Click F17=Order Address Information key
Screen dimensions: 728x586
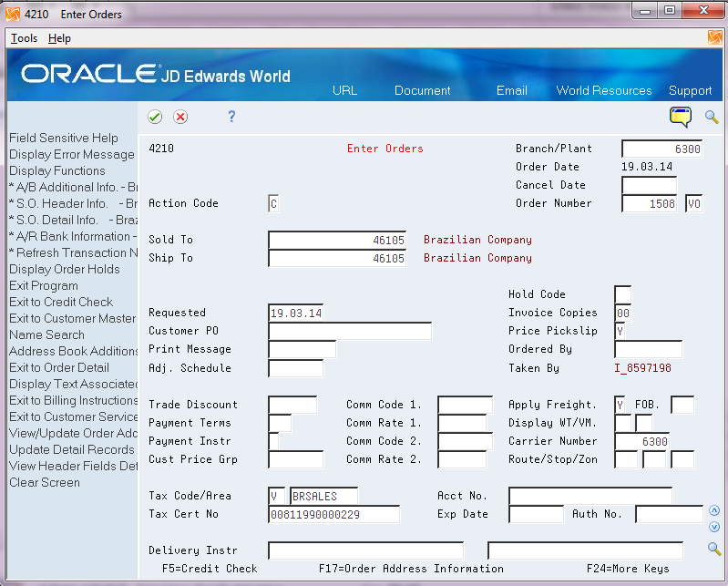click(411, 569)
